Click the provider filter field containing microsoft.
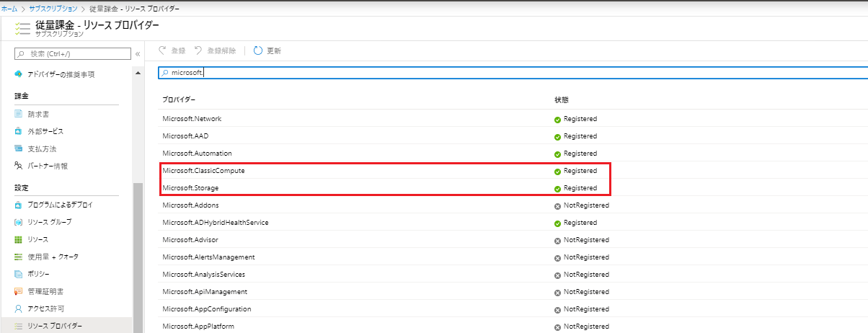This screenshot has width=868, height=333. [513, 73]
